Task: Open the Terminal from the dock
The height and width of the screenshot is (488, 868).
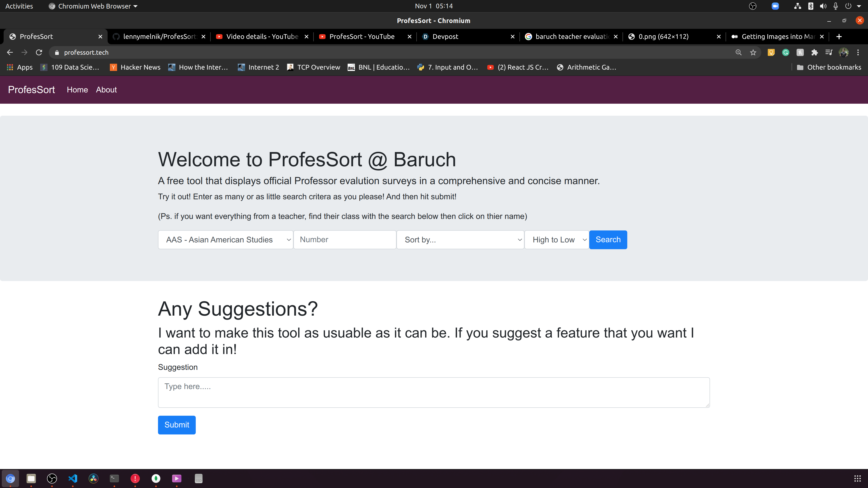Action: [114, 478]
